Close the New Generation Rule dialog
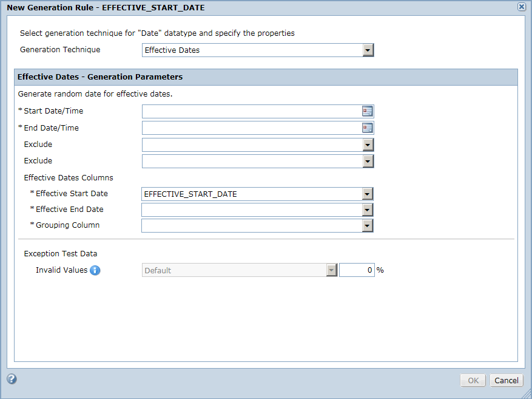 click(522, 7)
